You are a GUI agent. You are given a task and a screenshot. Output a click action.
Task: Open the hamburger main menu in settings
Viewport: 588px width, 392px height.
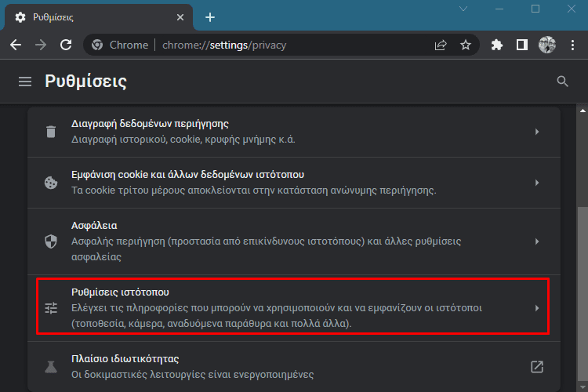tap(25, 82)
